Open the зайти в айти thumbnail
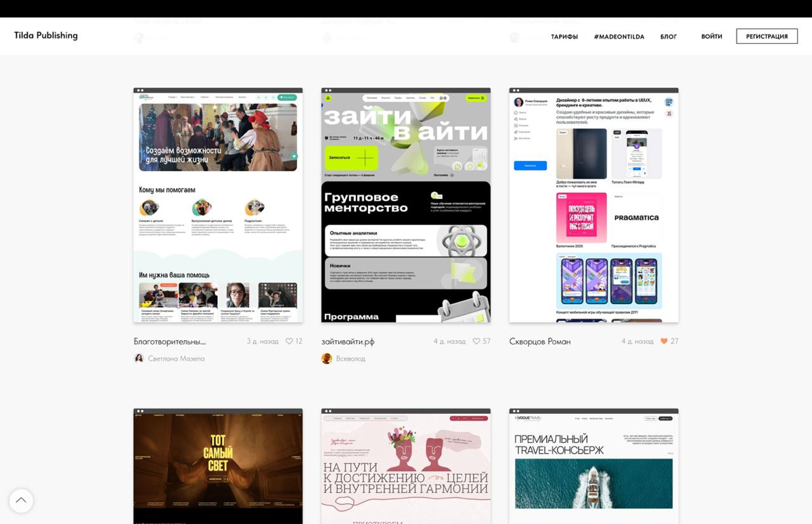The image size is (812, 524). tap(405, 206)
